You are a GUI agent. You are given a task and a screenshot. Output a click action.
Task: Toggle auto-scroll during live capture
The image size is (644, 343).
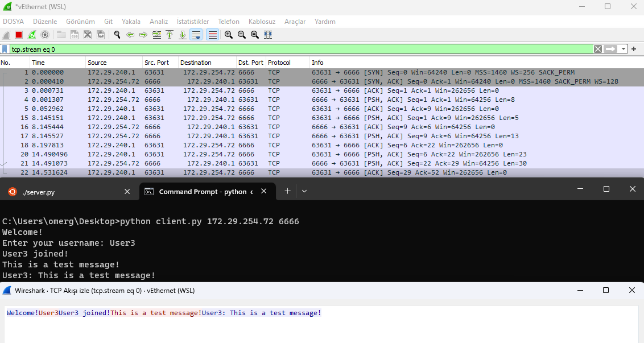click(196, 35)
